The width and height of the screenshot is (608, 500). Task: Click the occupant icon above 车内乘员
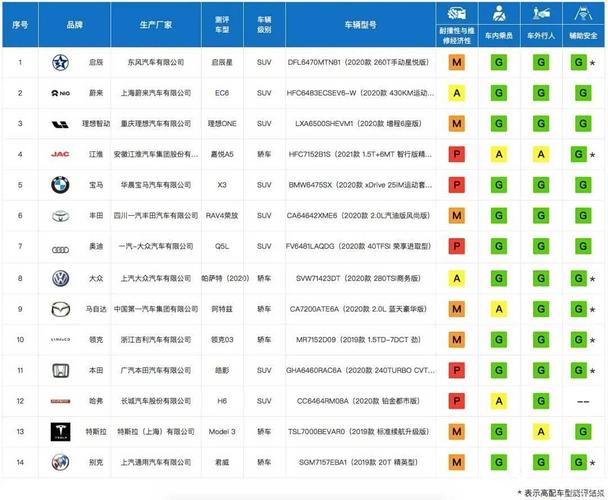point(497,16)
